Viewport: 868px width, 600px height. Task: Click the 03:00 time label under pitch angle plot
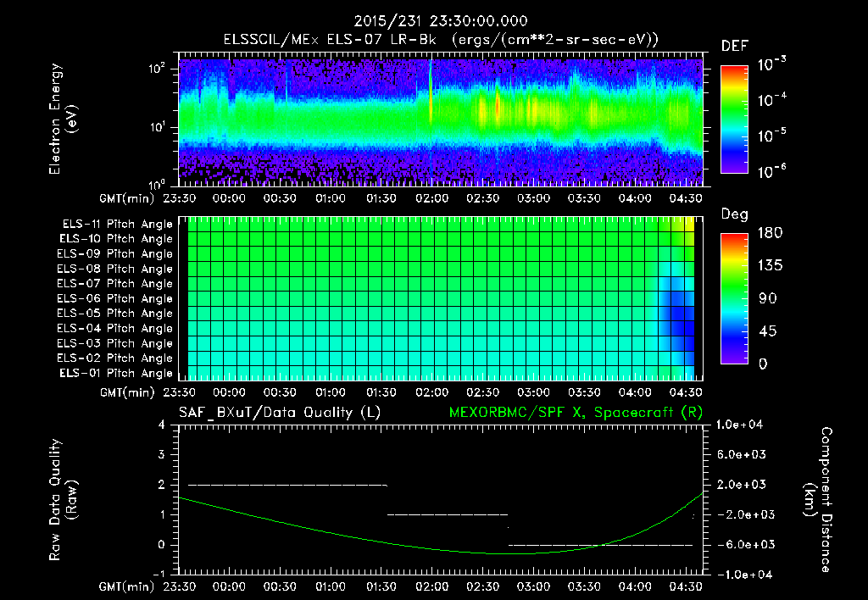pos(534,392)
